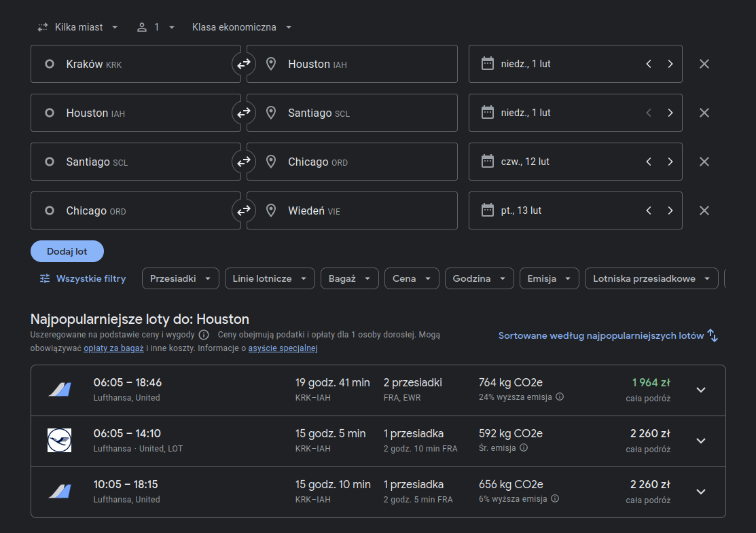Show info about Uszeregowane na podstawie ceny
This screenshot has height=533, width=756.
[x=204, y=335]
